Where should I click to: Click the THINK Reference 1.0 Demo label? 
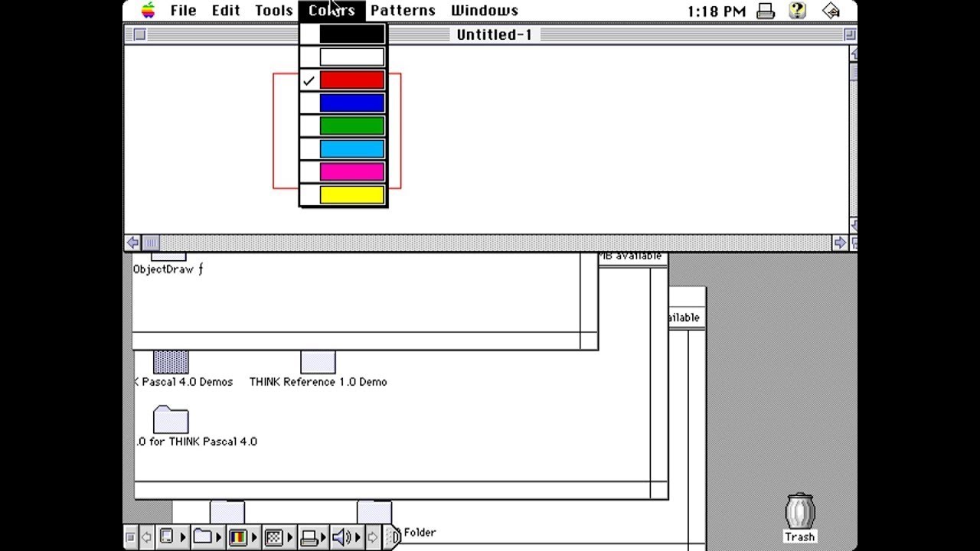tap(318, 382)
